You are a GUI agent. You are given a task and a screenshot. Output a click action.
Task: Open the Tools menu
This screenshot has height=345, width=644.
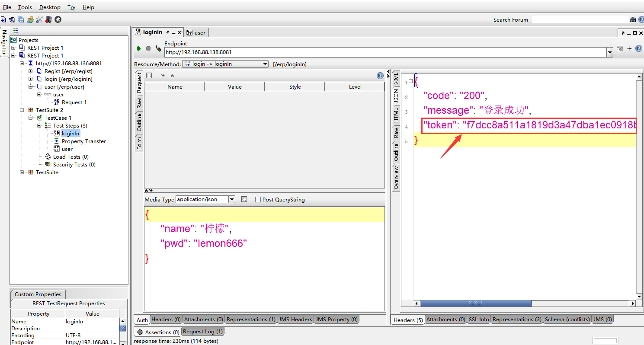(x=25, y=7)
